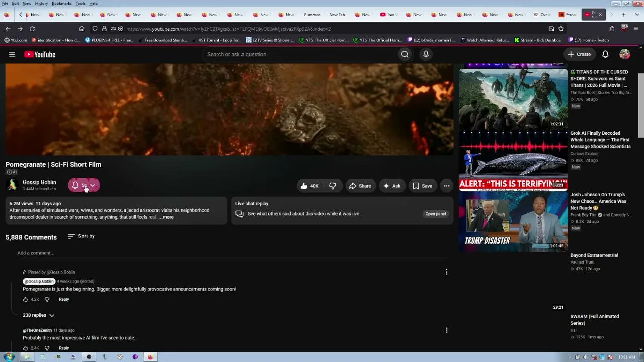The width and height of the screenshot is (644, 362).
Task: Share the Pomegranate video
Action: [360, 186]
